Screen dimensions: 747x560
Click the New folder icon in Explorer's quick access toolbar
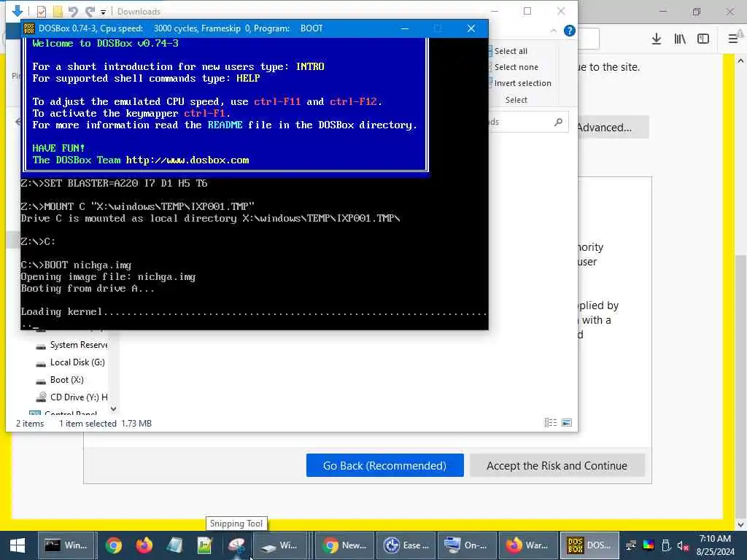[x=58, y=11]
